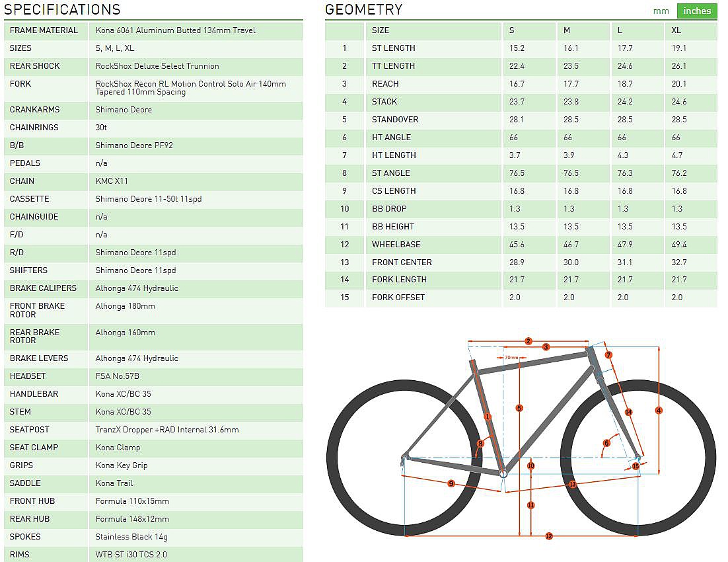The height and width of the screenshot is (562, 728).
Task: Click the GEOMETRY section heading
Action: pyautogui.click(x=364, y=9)
